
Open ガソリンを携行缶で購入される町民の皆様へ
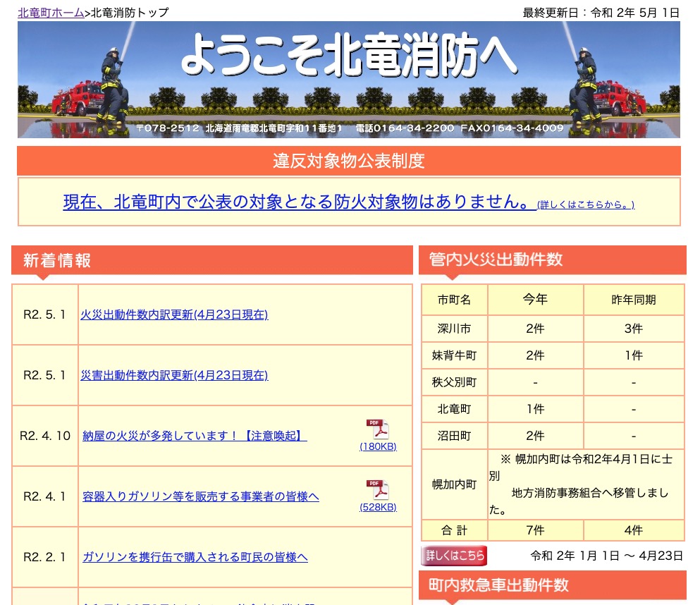coord(195,556)
